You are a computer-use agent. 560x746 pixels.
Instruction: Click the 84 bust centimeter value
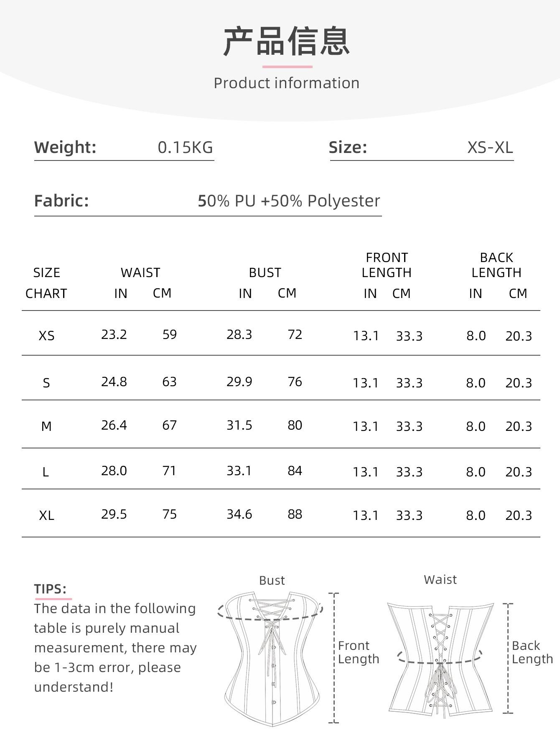pos(295,471)
